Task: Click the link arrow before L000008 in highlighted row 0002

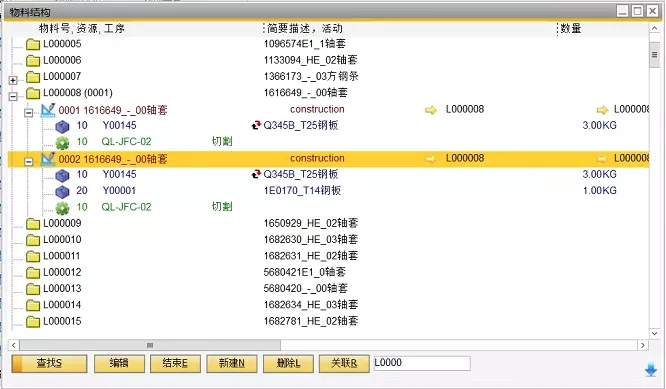Action: (x=431, y=159)
